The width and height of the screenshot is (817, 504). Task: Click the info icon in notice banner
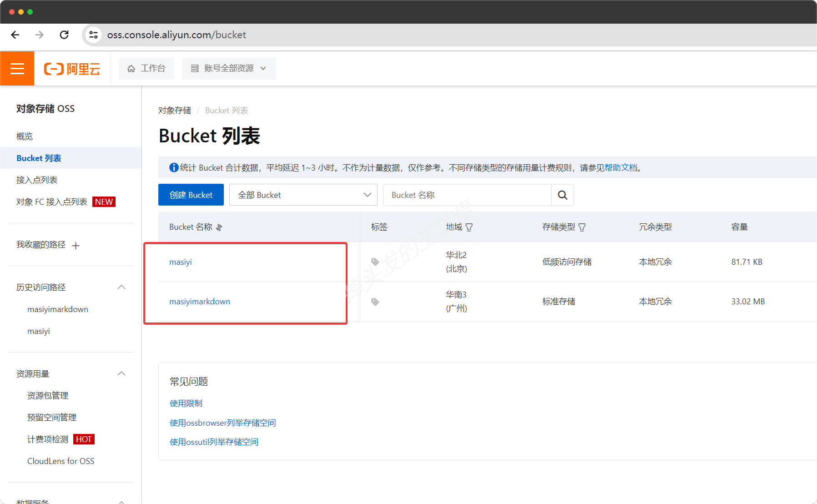(174, 168)
